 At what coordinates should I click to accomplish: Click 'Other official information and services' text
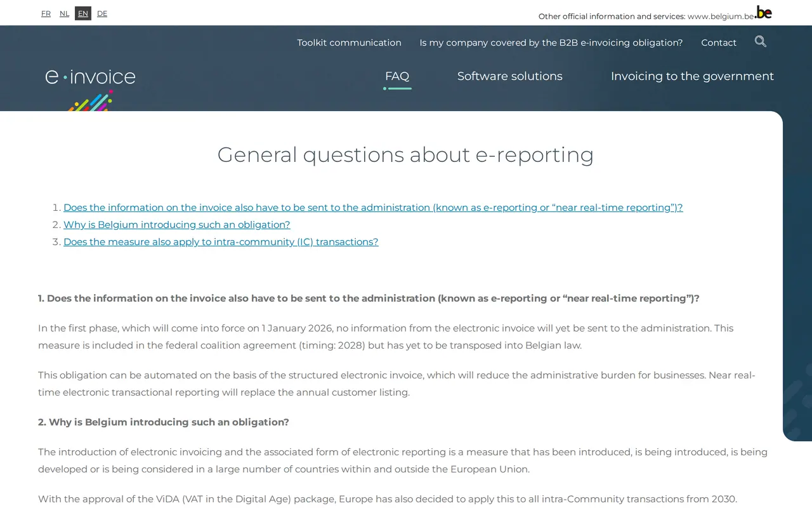pos(612,17)
